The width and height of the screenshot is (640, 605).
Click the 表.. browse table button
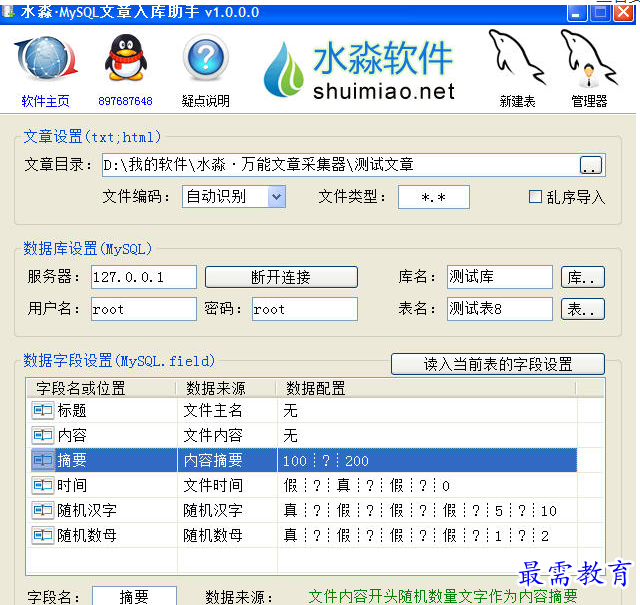point(582,309)
